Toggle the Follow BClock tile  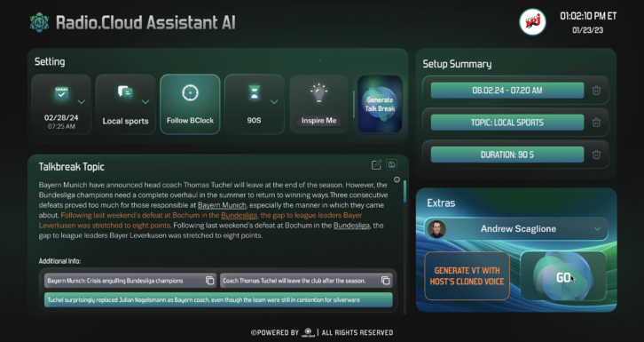click(x=190, y=105)
